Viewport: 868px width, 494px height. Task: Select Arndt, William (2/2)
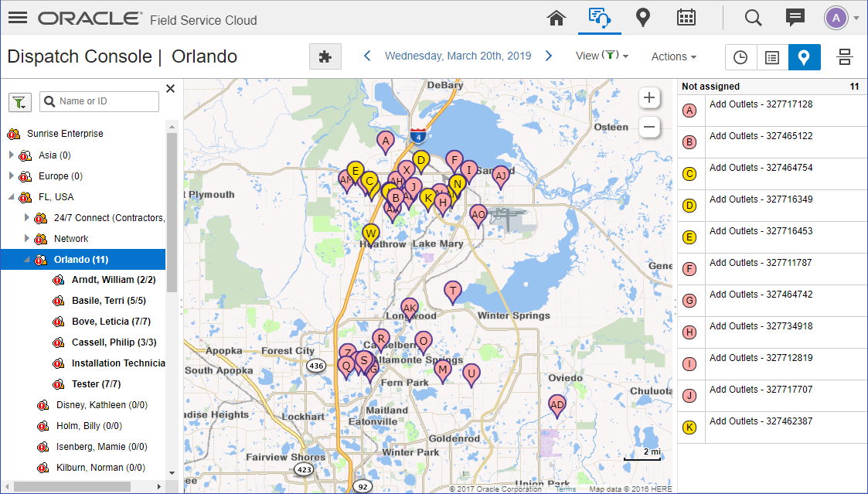114,280
